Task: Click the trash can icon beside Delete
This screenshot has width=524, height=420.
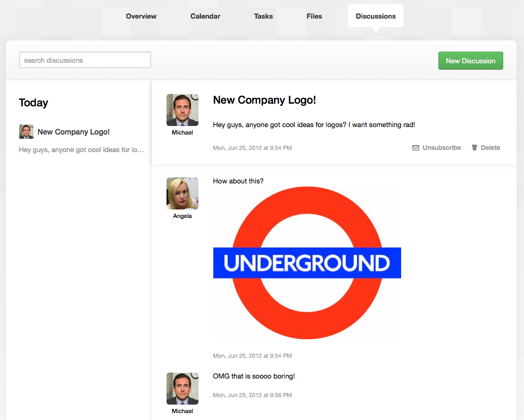Action: pos(474,148)
